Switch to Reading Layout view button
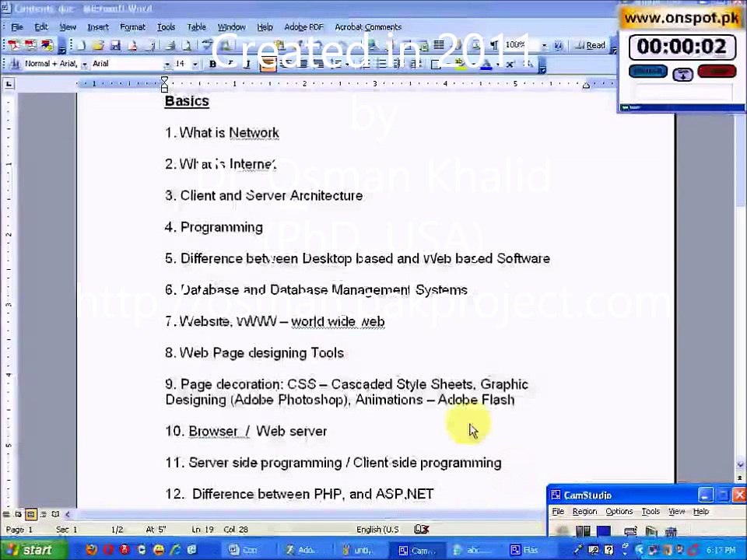This screenshot has width=747, height=560. click(55, 514)
